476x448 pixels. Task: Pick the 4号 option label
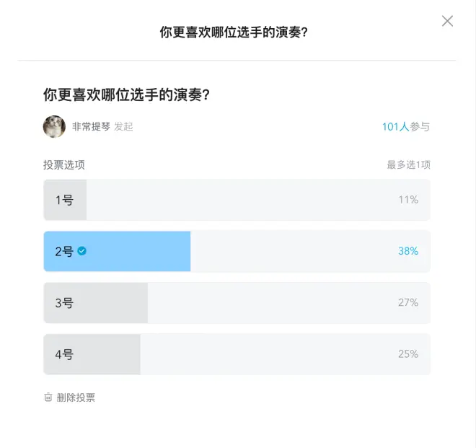pos(64,354)
